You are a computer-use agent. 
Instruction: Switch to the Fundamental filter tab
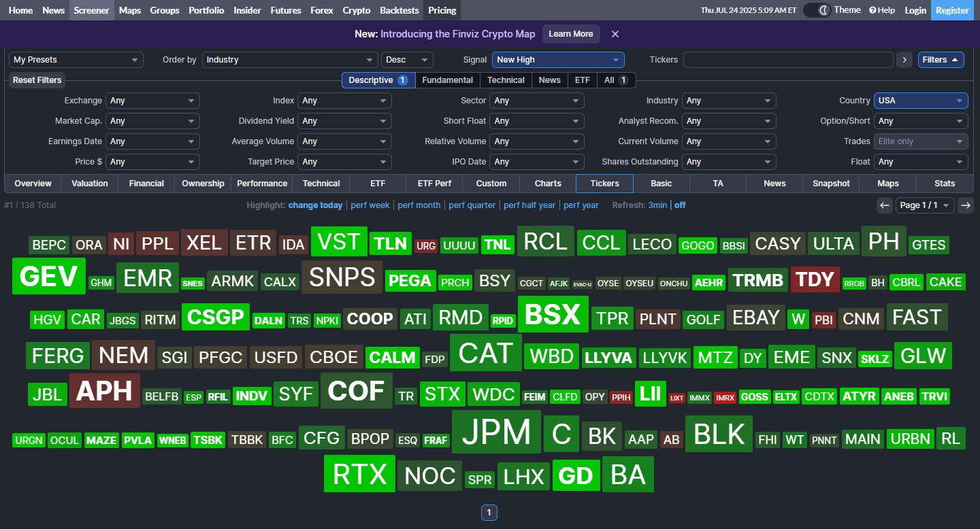click(448, 80)
